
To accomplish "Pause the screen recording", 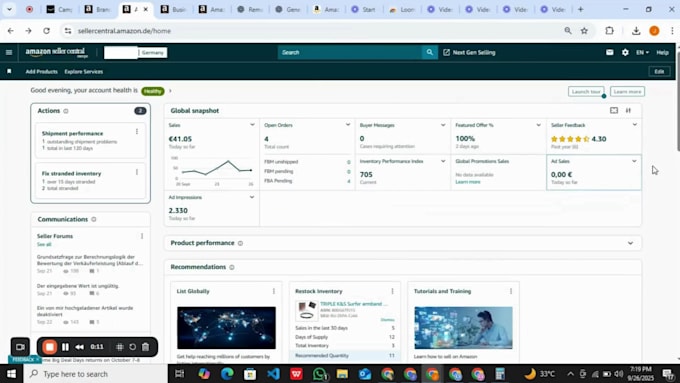I will [65, 347].
